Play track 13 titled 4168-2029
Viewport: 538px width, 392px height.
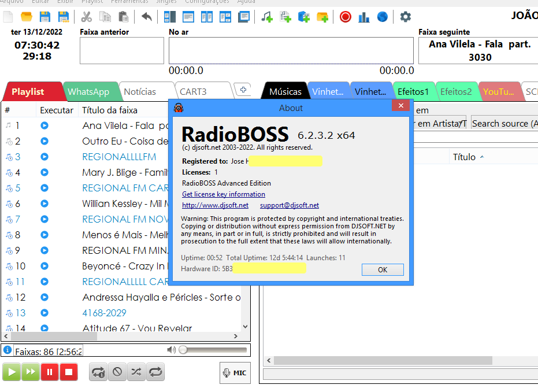[44, 313]
